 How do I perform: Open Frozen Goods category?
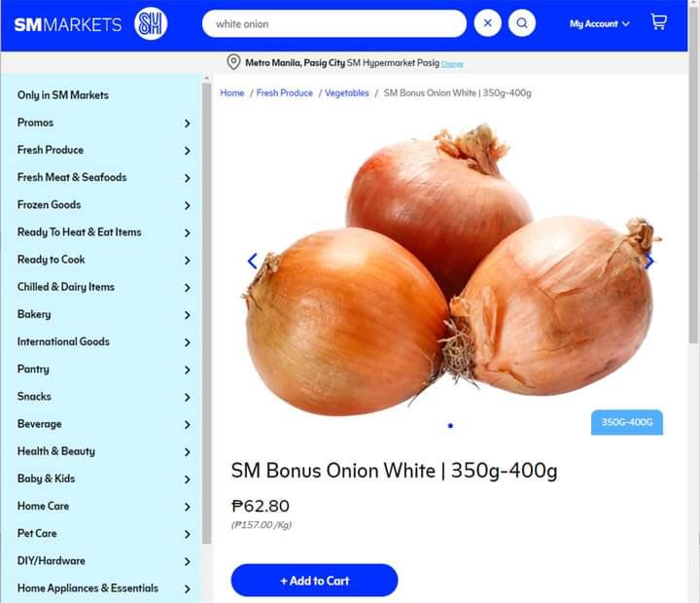(50, 204)
